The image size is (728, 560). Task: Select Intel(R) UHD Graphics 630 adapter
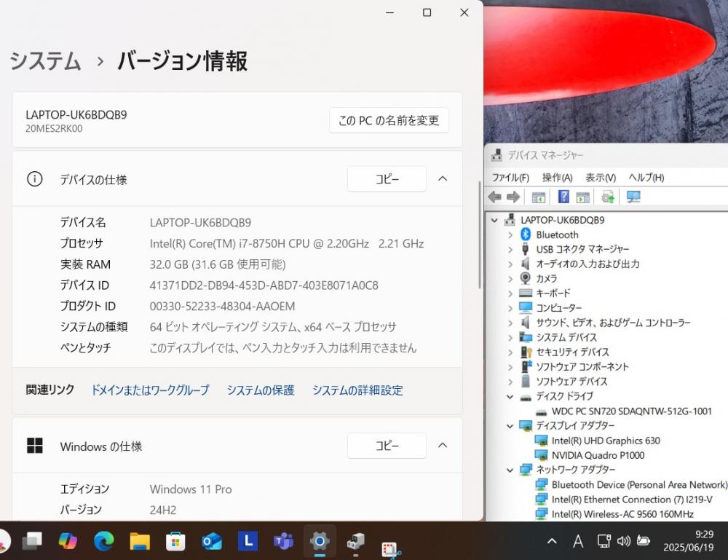(606, 441)
